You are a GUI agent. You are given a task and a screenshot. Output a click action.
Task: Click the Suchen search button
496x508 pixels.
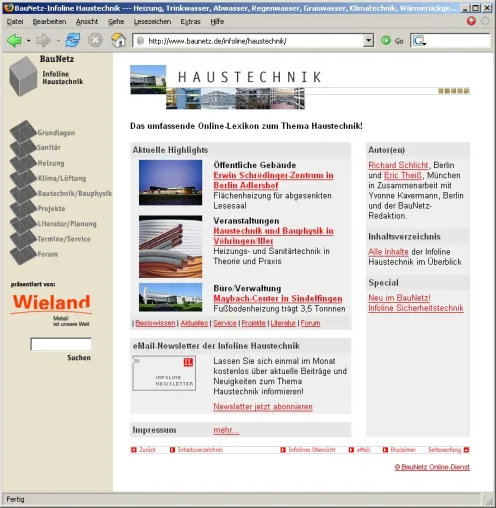point(79,358)
